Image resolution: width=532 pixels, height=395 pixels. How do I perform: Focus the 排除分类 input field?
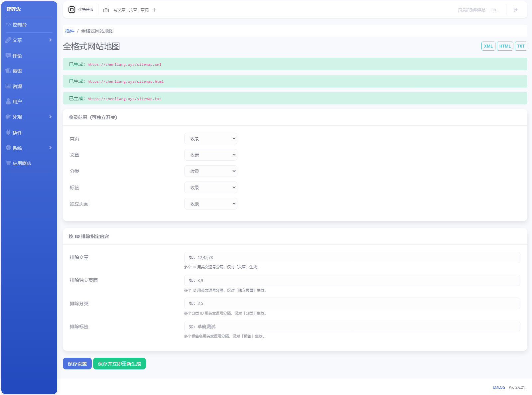[352, 304]
